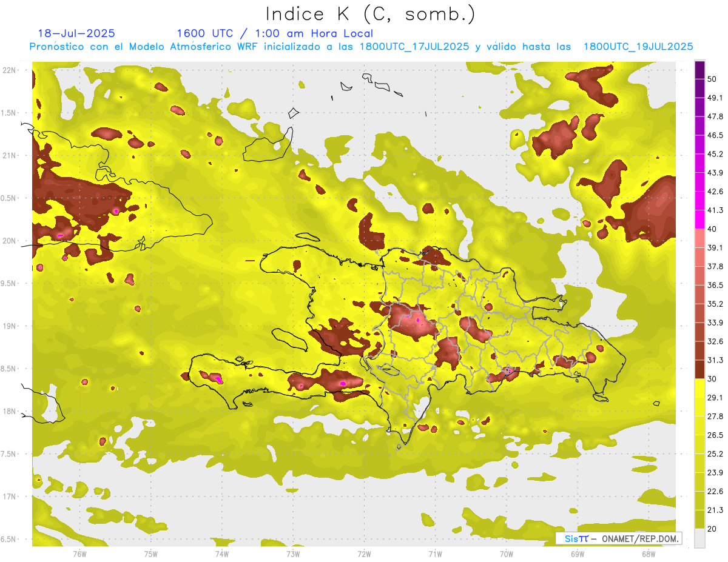Pick the color scale value '47.8'
This screenshot has height=562, width=728.
coord(715,116)
